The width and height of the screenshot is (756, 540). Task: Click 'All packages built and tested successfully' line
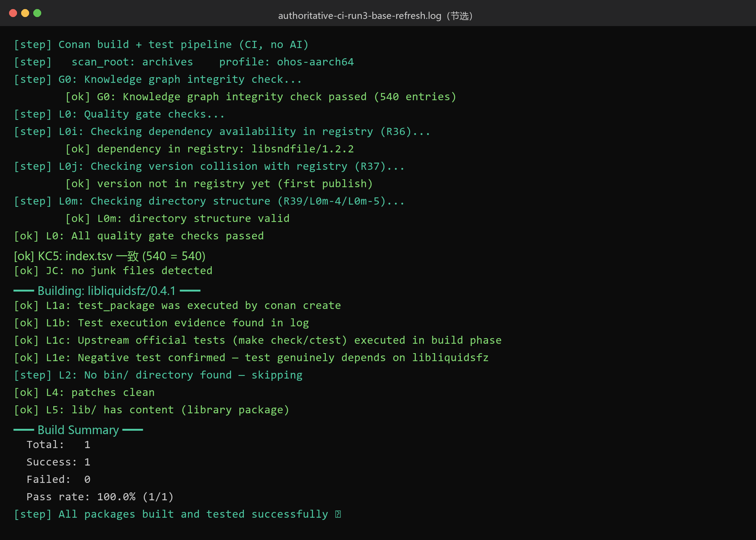pyautogui.click(x=177, y=514)
